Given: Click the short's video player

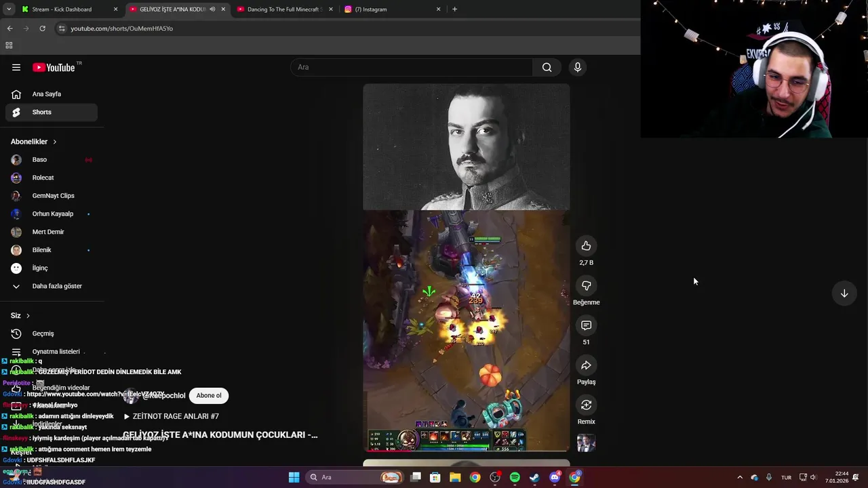Looking at the screenshot, I should (x=467, y=268).
